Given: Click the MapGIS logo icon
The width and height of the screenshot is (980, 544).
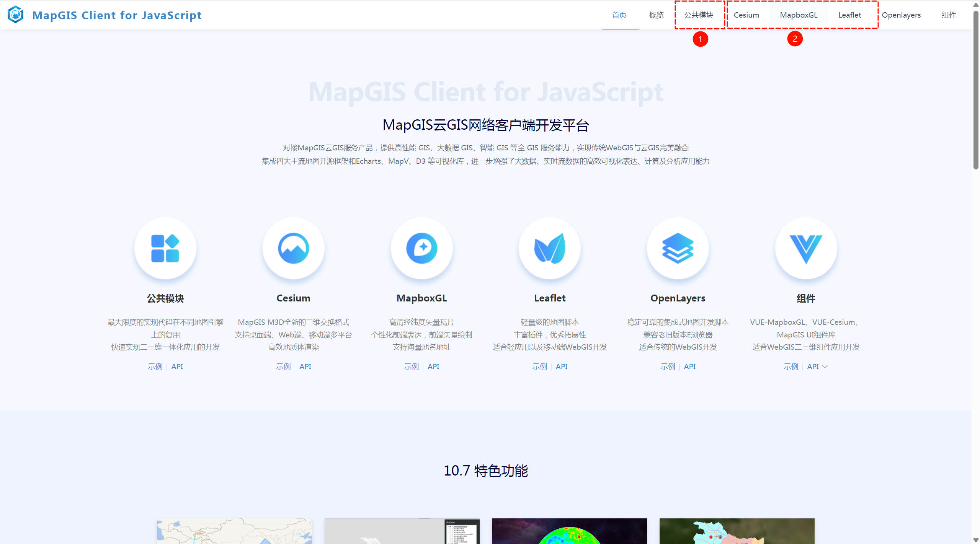Looking at the screenshot, I should point(15,15).
